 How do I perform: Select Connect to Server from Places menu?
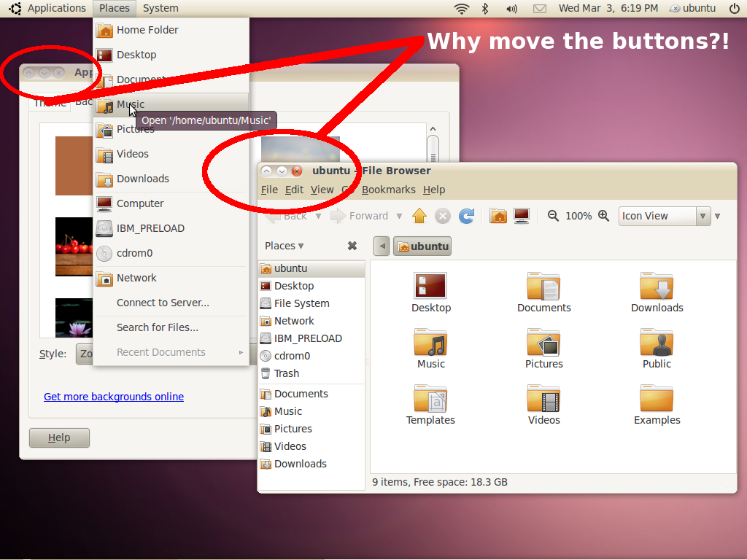(x=163, y=303)
